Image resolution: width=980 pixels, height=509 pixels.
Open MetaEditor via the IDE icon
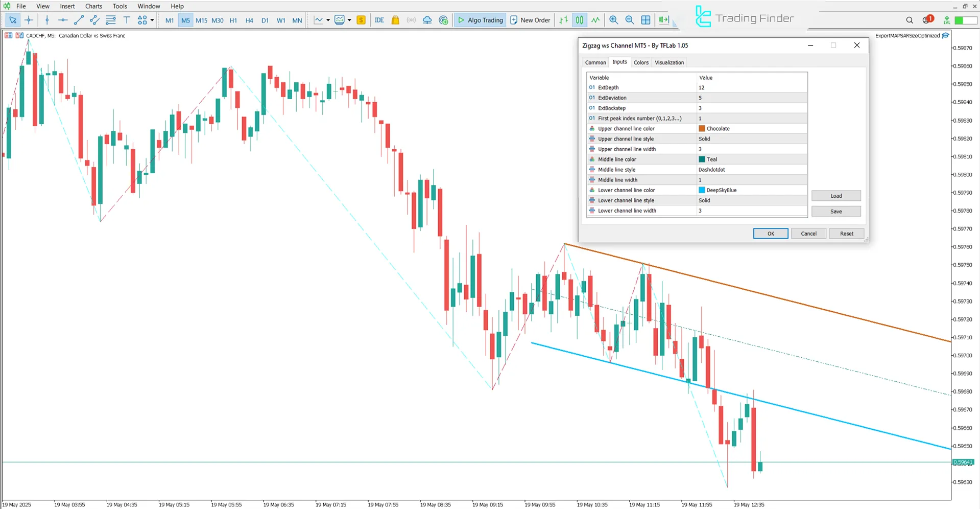(379, 20)
